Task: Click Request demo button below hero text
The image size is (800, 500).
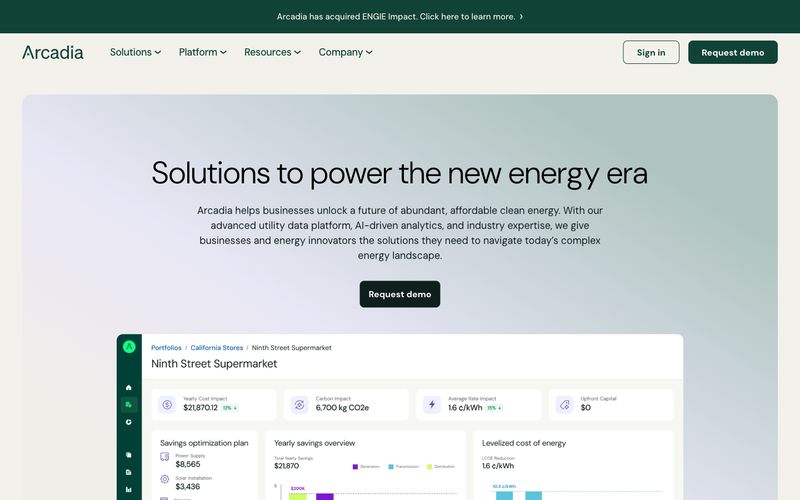Action: point(399,294)
